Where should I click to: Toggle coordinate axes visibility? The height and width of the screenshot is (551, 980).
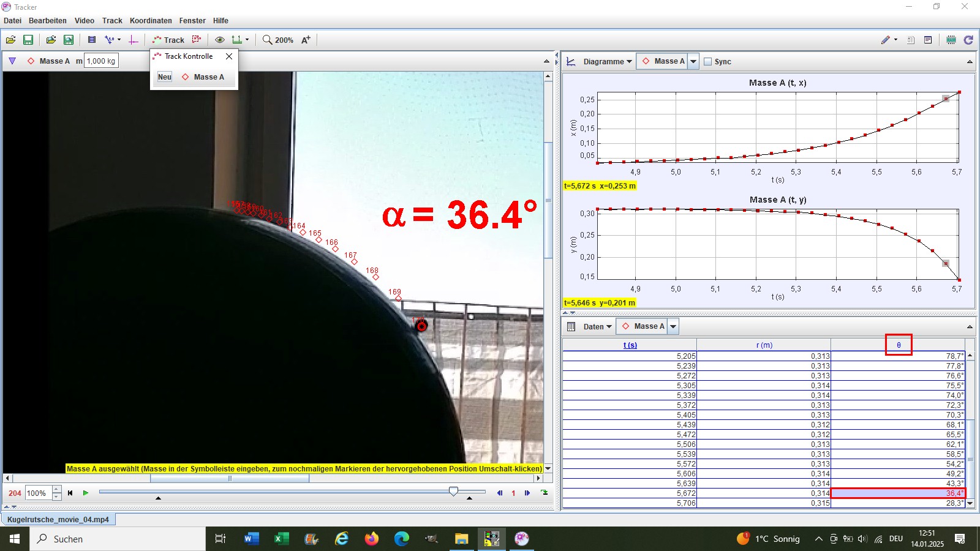[134, 40]
